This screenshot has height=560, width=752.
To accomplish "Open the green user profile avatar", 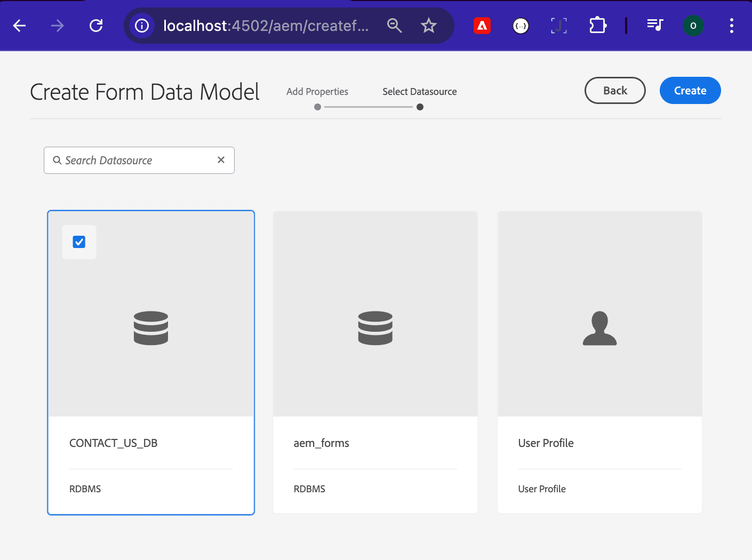I will click(x=693, y=26).
